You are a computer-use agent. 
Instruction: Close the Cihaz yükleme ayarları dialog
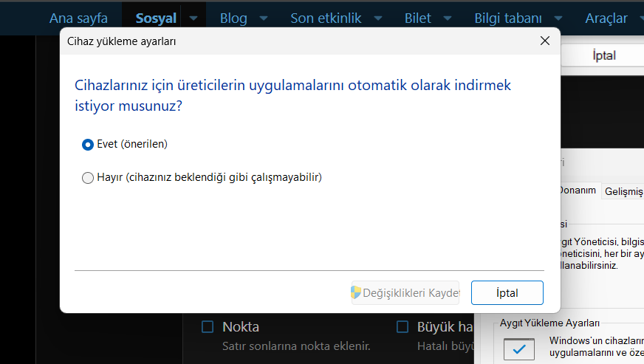545,41
